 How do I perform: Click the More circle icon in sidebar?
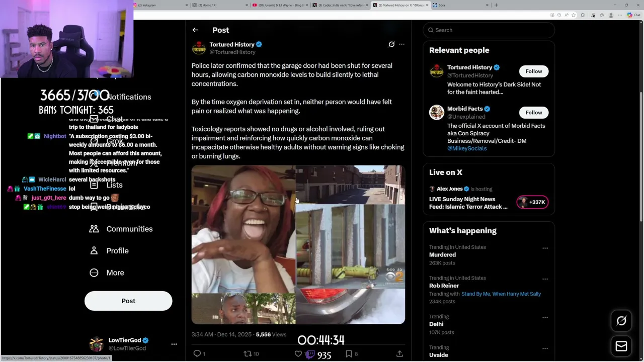point(94,273)
